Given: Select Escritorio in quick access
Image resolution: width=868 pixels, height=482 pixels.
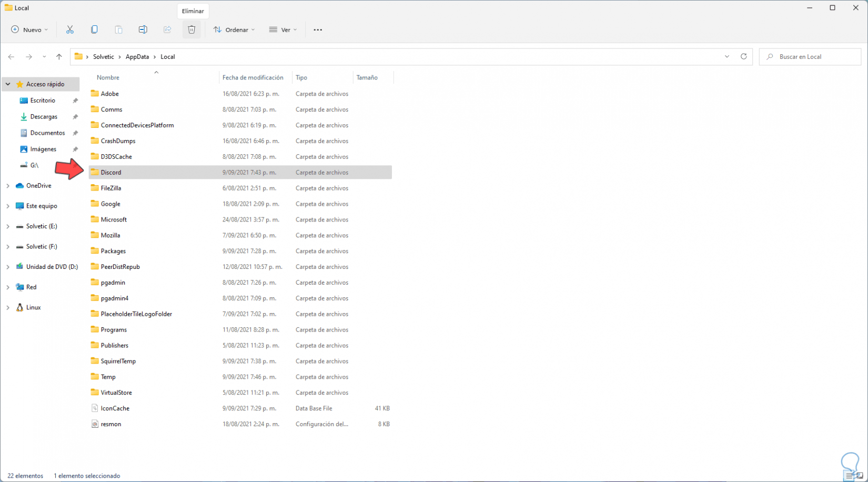Looking at the screenshot, I should 42,101.
